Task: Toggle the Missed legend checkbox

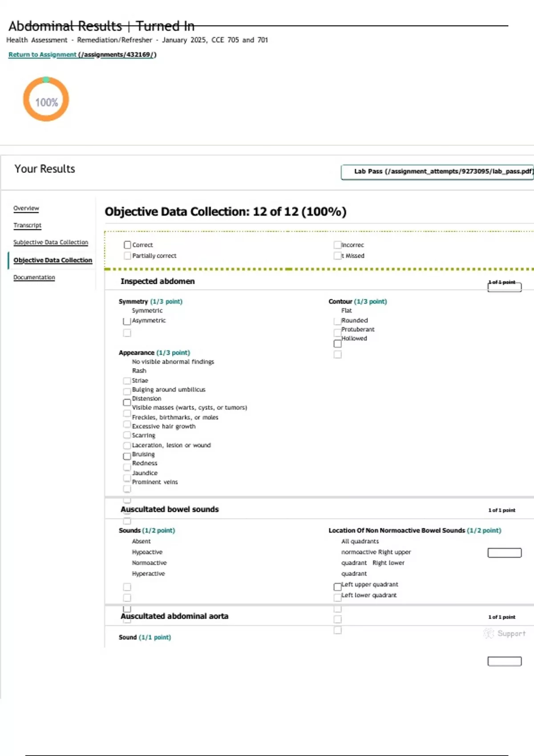Action: click(x=337, y=256)
